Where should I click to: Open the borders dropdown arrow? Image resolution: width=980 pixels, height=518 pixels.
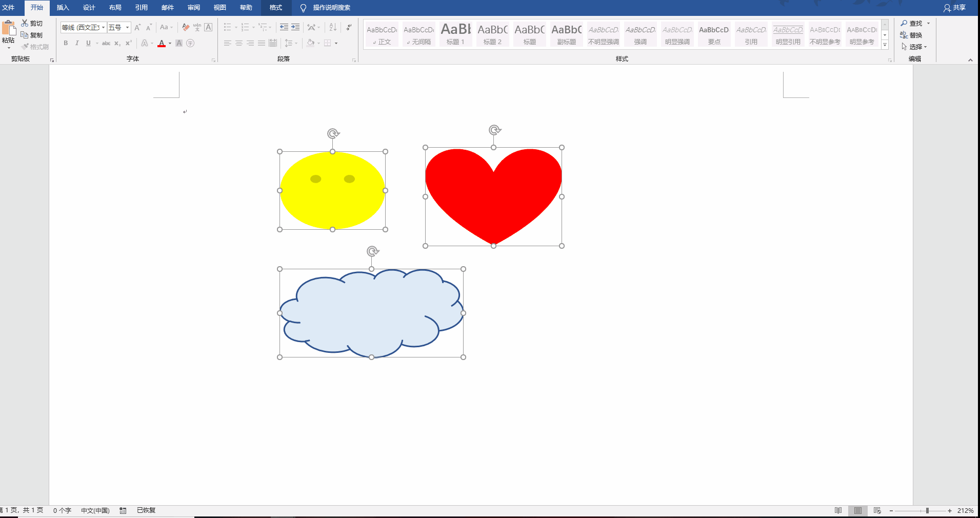pyautogui.click(x=336, y=44)
